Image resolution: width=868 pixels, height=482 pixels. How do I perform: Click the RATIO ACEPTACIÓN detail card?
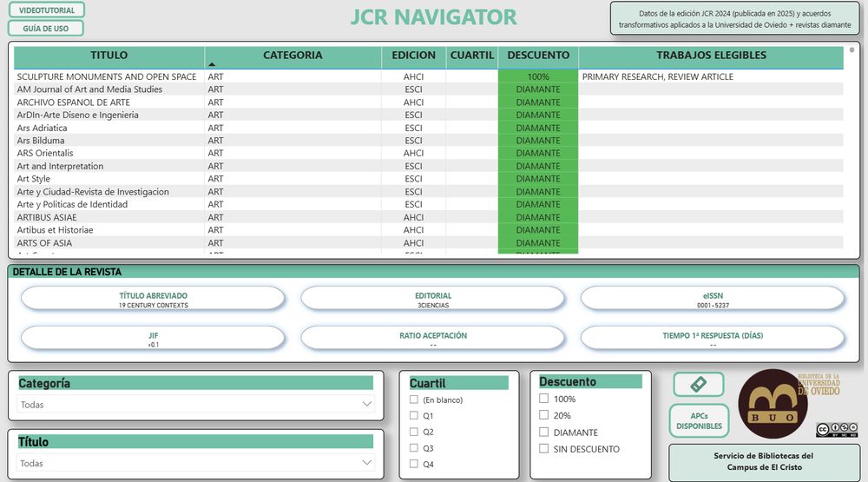(433, 339)
